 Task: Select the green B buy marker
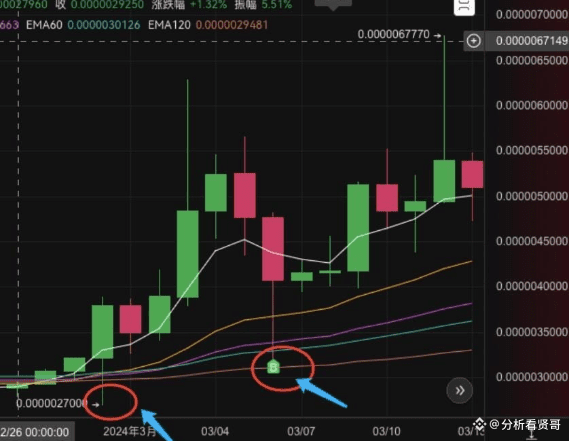[273, 367]
